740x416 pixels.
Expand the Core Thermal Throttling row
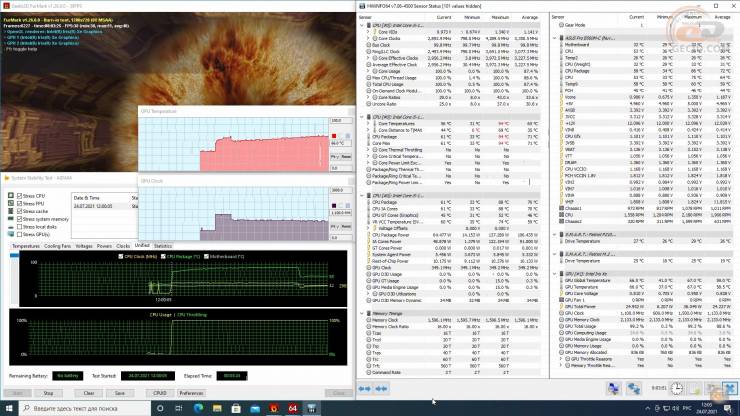[x=369, y=150]
